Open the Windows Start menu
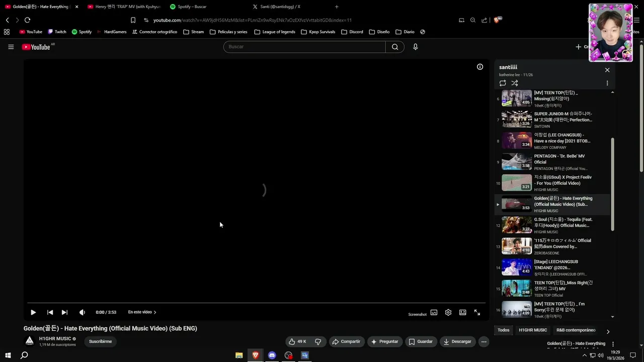 click(8, 355)
